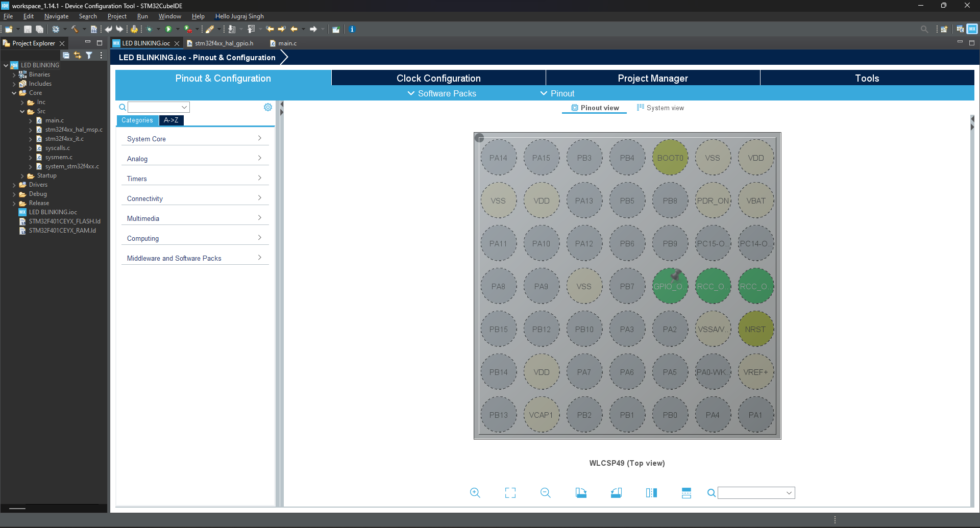
Task: Click pin PA13 on the chip
Action: pos(584,200)
